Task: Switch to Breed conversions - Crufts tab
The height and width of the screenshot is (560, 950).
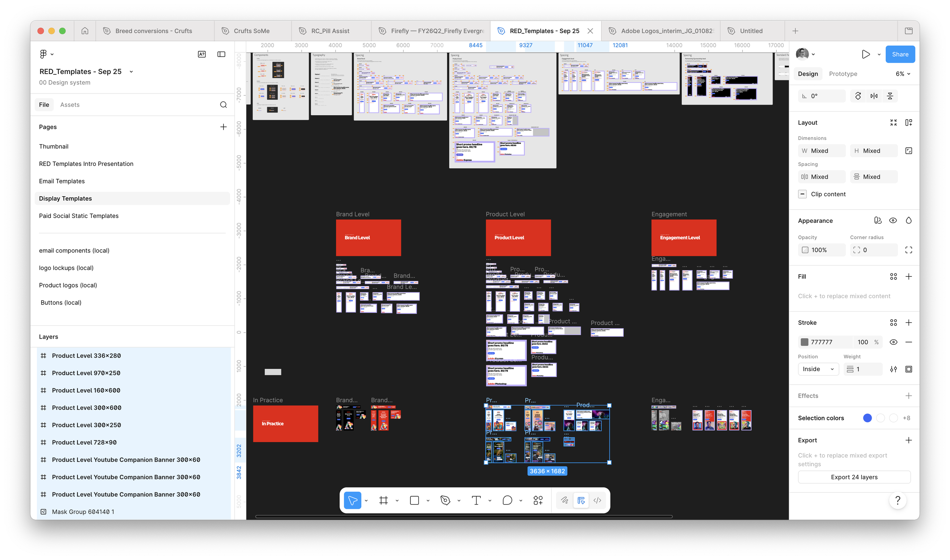Action: pyautogui.click(x=154, y=31)
